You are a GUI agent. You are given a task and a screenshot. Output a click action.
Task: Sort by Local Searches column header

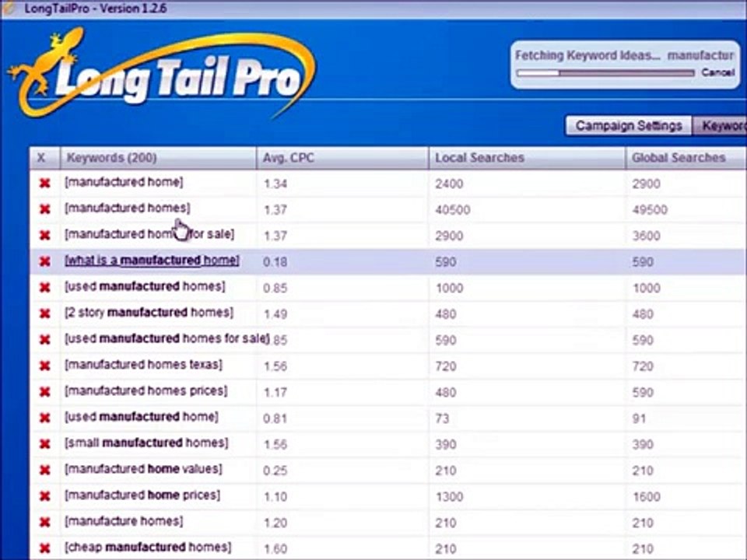tap(528, 158)
